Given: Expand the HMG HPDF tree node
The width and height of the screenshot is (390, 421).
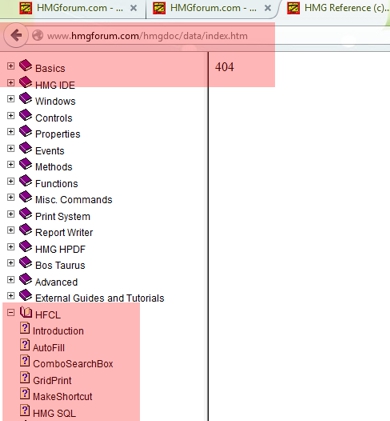Looking at the screenshot, I should (11, 247).
